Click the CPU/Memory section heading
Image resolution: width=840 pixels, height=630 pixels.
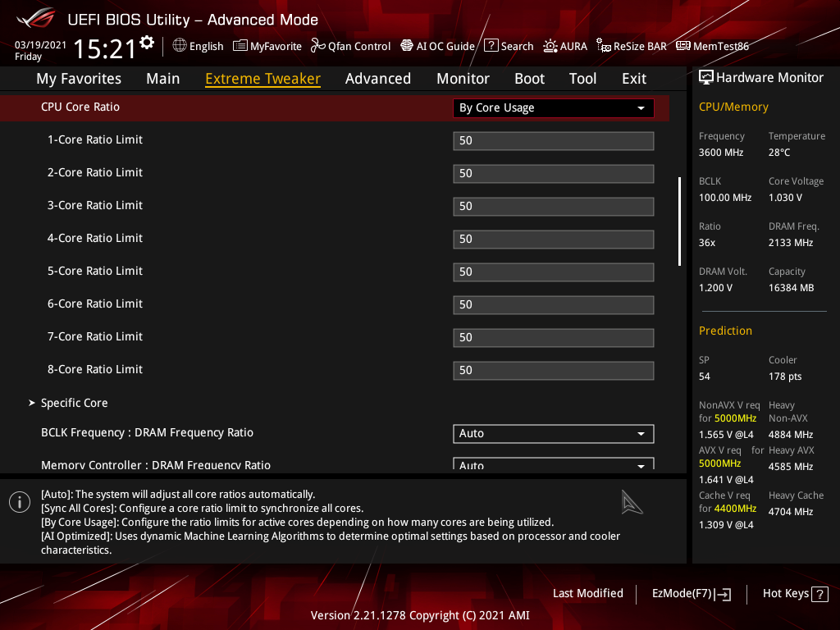pos(733,107)
